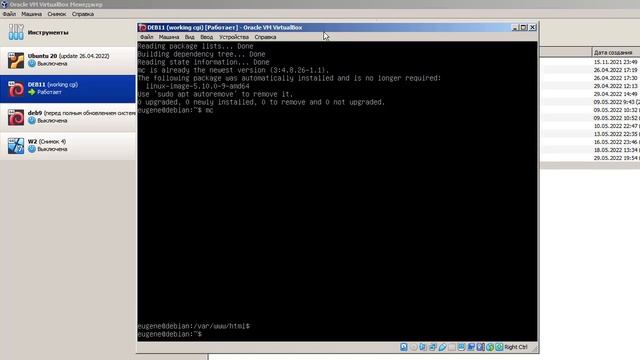Open Ввод menu in DEB11 VM window
The image size is (640, 360).
(207, 37)
